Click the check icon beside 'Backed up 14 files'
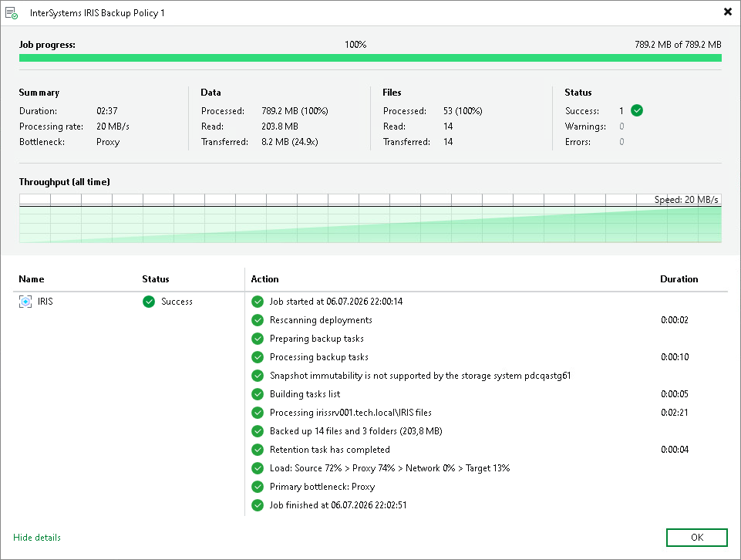Viewport: 741px width, 560px height. [258, 431]
